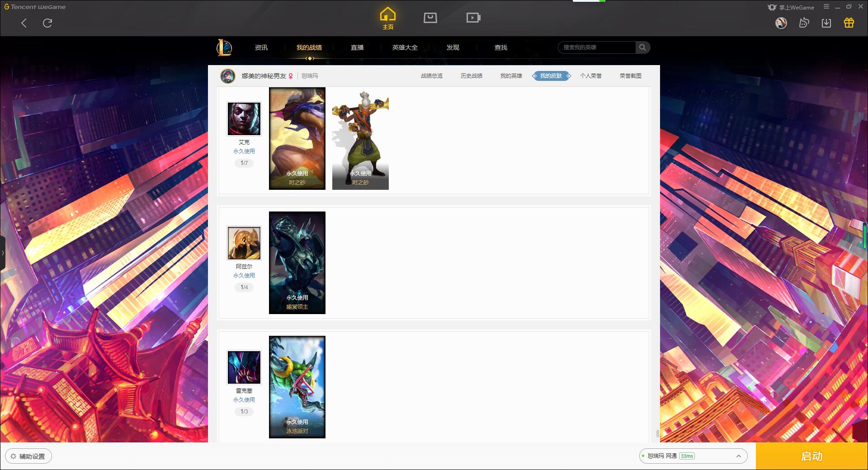Click the summoner name 娜美的神秘男友
This screenshot has height=470, width=868.
click(x=264, y=76)
